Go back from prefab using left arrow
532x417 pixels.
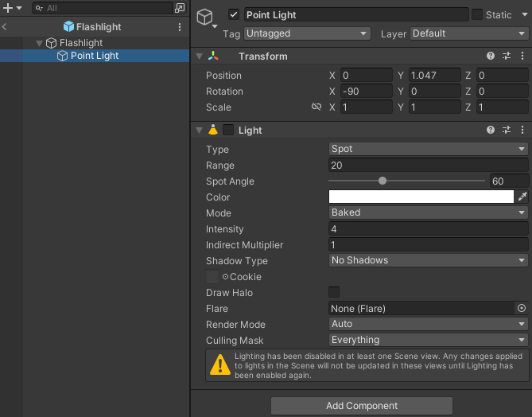[5, 27]
